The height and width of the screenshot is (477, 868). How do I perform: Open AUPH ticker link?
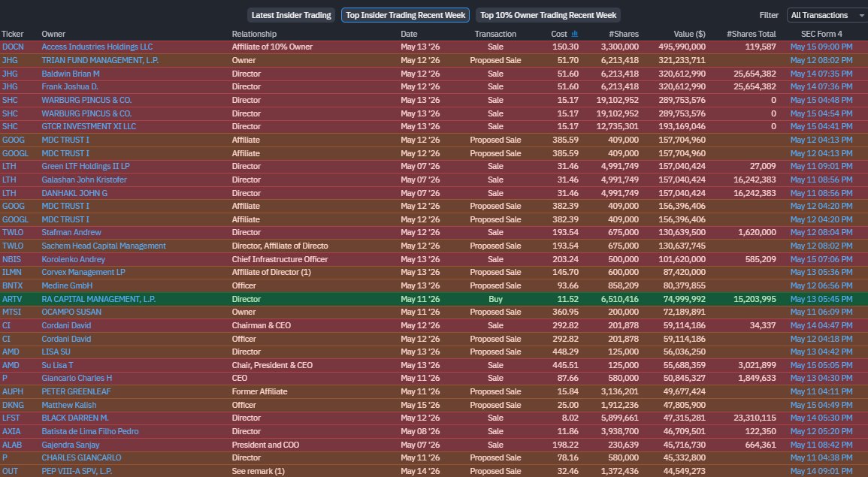point(13,392)
